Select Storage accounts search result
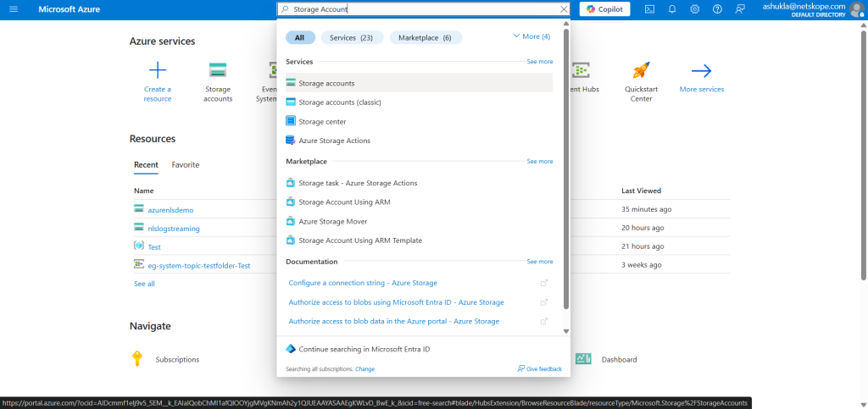 click(x=419, y=83)
